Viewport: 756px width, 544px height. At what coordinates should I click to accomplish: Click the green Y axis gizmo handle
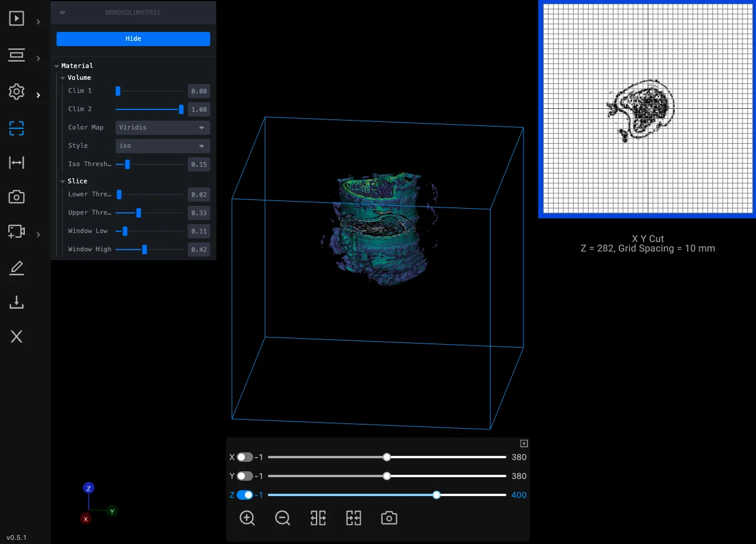click(112, 511)
